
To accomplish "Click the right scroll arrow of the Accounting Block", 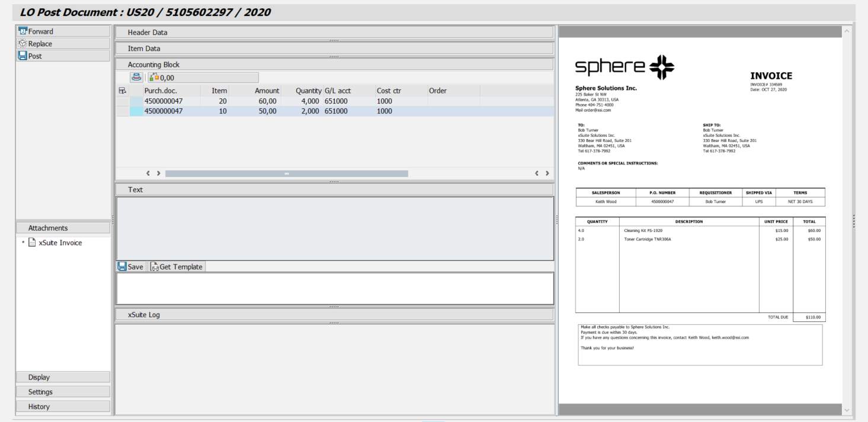I will pyautogui.click(x=546, y=173).
